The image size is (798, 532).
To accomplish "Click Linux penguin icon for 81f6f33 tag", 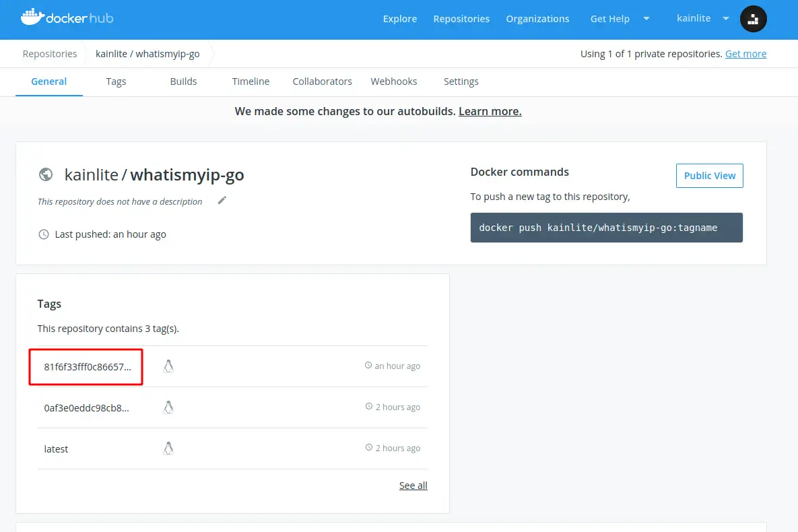I will pos(168,366).
